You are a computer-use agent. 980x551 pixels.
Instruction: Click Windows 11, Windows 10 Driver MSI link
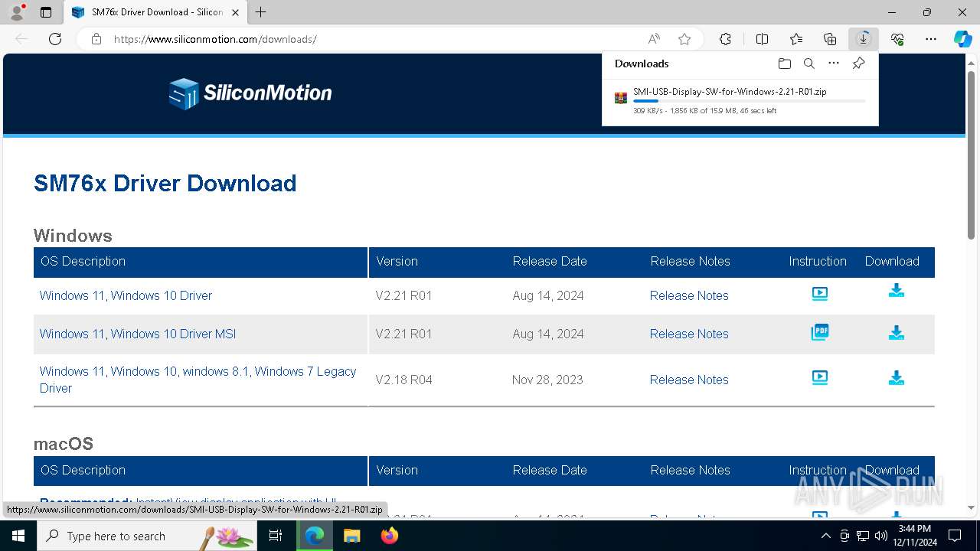pos(138,334)
